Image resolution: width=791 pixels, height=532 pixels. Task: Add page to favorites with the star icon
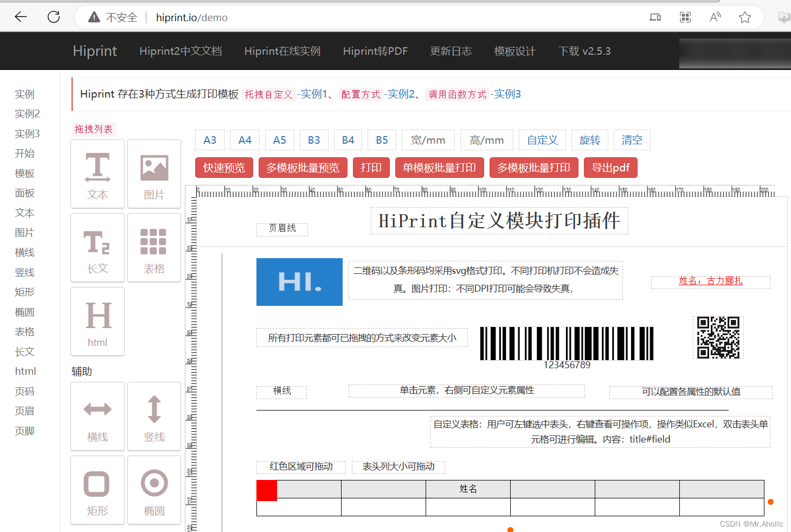745,17
